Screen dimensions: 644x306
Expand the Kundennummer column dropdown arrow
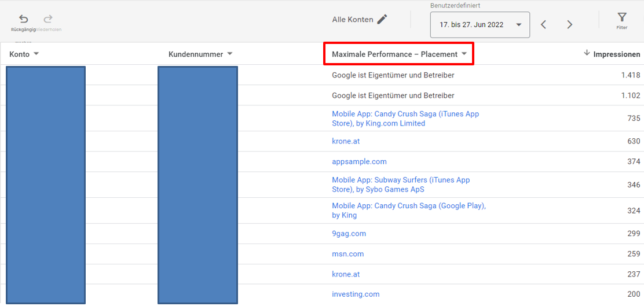pyautogui.click(x=229, y=54)
